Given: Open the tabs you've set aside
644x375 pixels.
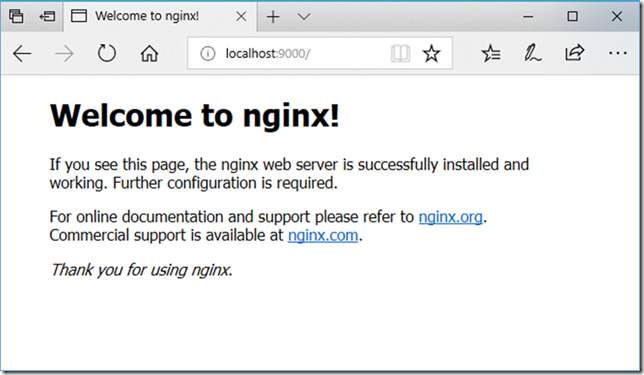Looking at the screenshot, I should point(16,16).
